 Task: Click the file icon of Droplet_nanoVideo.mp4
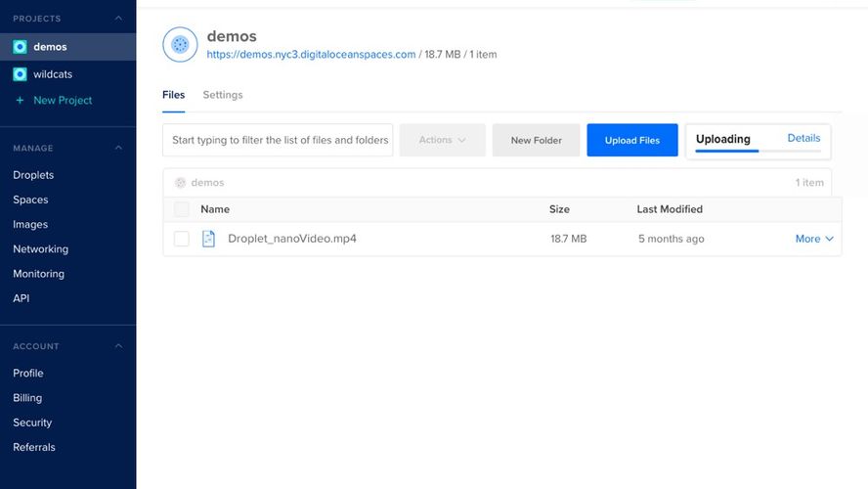[209, 239]
